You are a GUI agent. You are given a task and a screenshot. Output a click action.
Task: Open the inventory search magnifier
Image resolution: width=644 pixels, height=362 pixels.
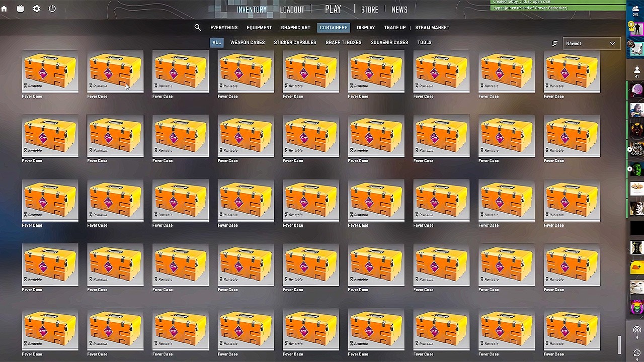[x=198, y=28]
